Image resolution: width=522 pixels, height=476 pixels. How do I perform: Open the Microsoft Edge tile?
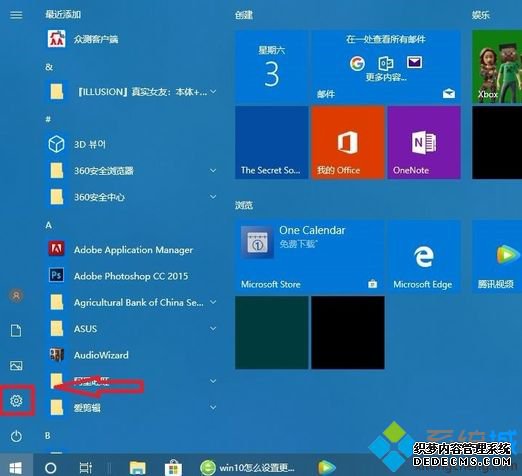click(x=424, y=256)
